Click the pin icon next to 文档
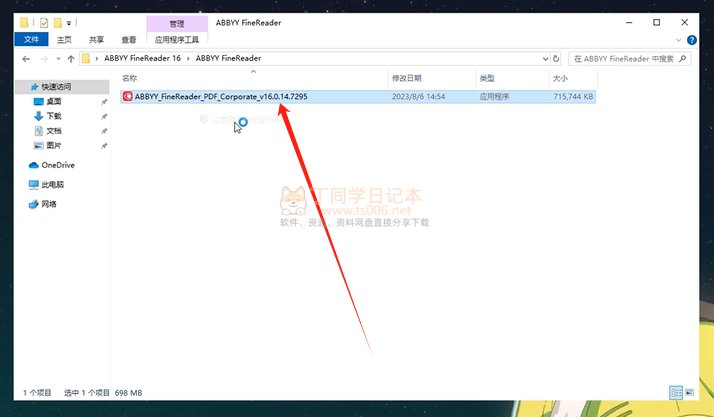 click(x=104, y=131)
